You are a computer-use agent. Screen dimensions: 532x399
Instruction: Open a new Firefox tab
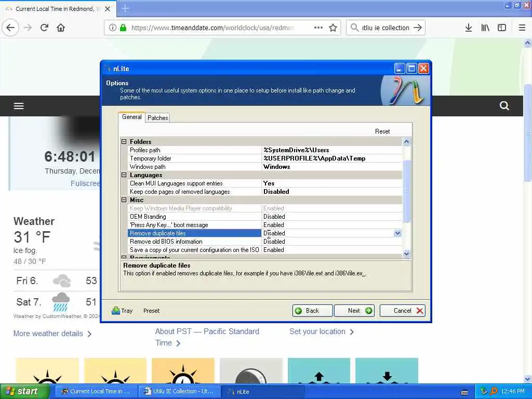click(125, 8)
